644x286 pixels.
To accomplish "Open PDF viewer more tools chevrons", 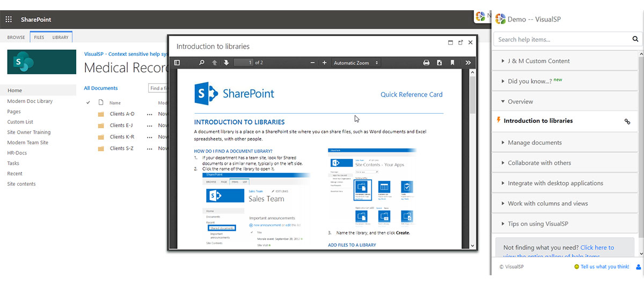I will (468, 63).
